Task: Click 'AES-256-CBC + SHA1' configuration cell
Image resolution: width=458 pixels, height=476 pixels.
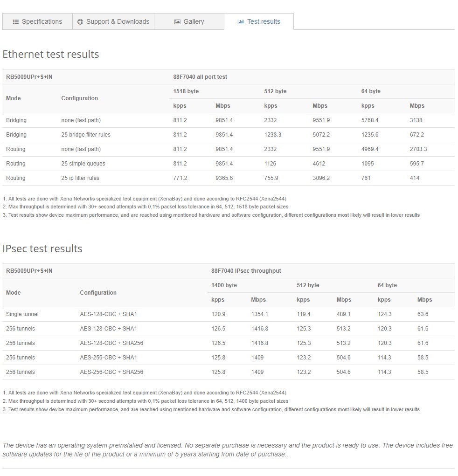Action: pyautogui.click(x=108, y=358)
